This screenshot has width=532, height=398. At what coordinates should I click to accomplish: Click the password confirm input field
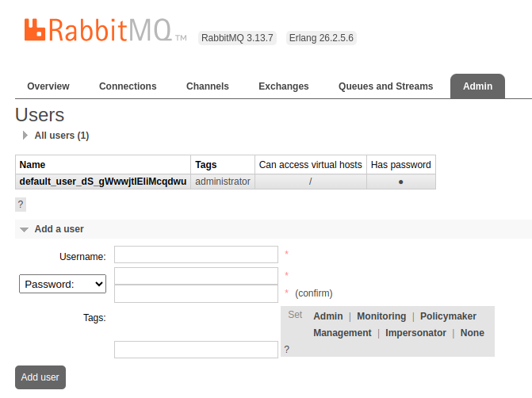coord(196,293)
